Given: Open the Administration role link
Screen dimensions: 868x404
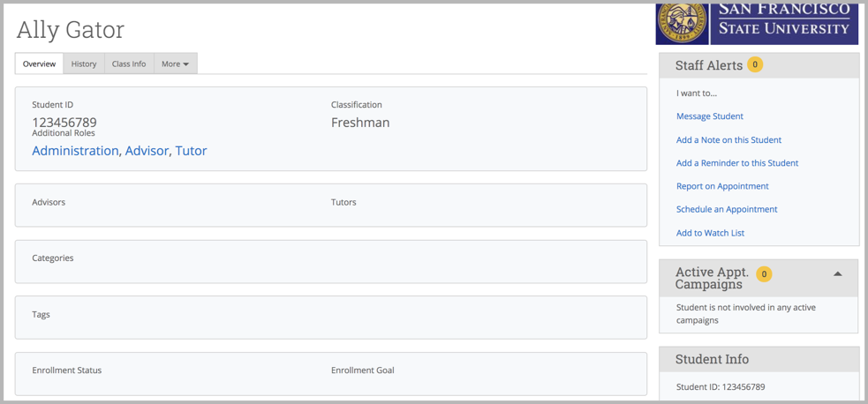Looking at the screenshot, I should pyautogui.click(x=75, y=151).
